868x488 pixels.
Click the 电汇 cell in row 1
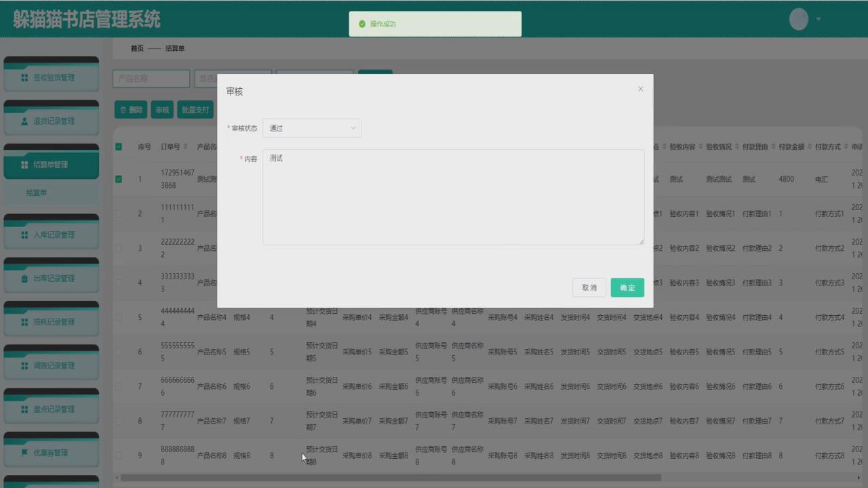pyautogui.click(x=821, y=180)
